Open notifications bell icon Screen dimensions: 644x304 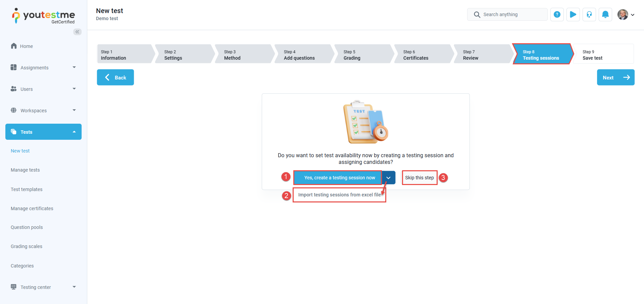coord(605,14)
